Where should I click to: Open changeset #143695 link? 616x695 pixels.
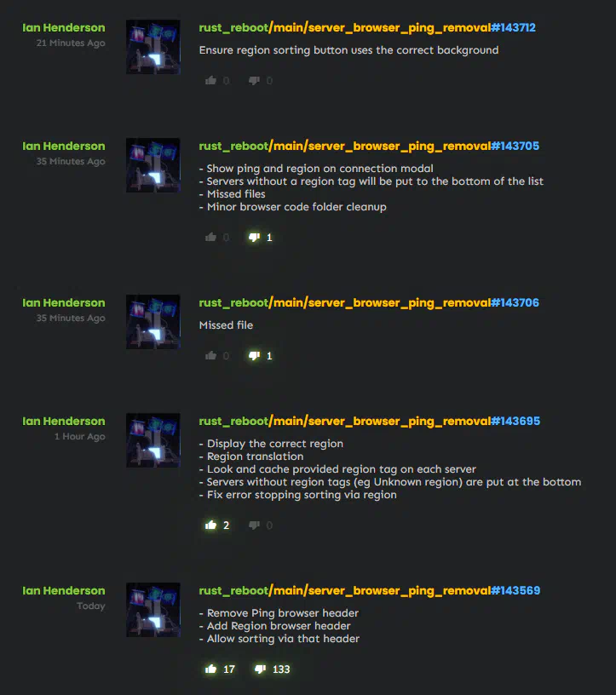pos(515,421)
